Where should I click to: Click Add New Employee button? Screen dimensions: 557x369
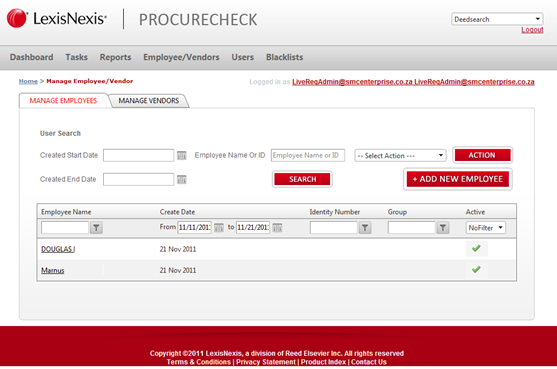(458, 179)
